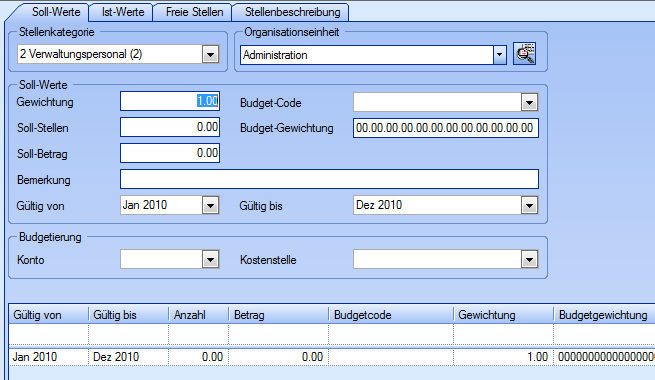Click the Soll-Stellen input field
Screen dimensions: 655x380
170,127
